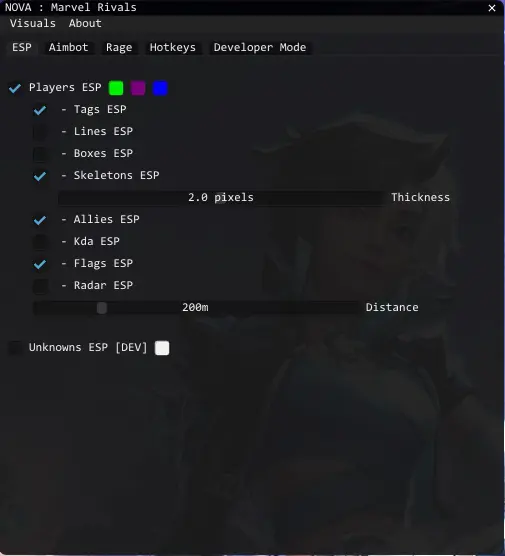The height and width of the screenshot is (556, 505).
Task: Uncheck the Players ESP checkbox
Action: click(x=15, y=88)
